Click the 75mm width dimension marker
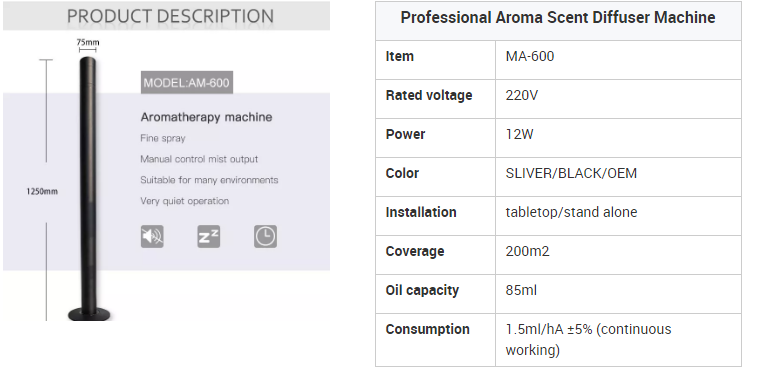Image resolution: width=770 pixels, height=374 pixels. pos(87,45)
